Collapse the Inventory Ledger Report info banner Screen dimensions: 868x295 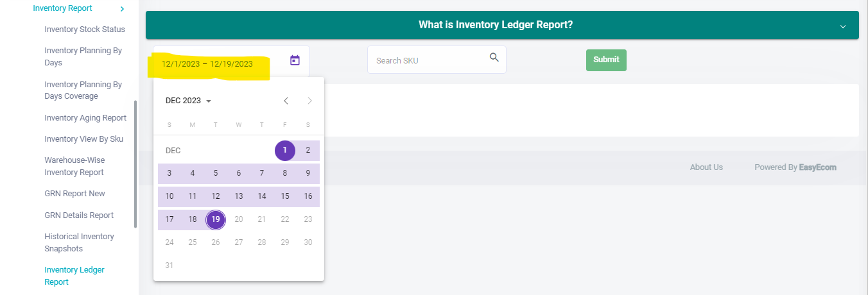pos(843,26)
